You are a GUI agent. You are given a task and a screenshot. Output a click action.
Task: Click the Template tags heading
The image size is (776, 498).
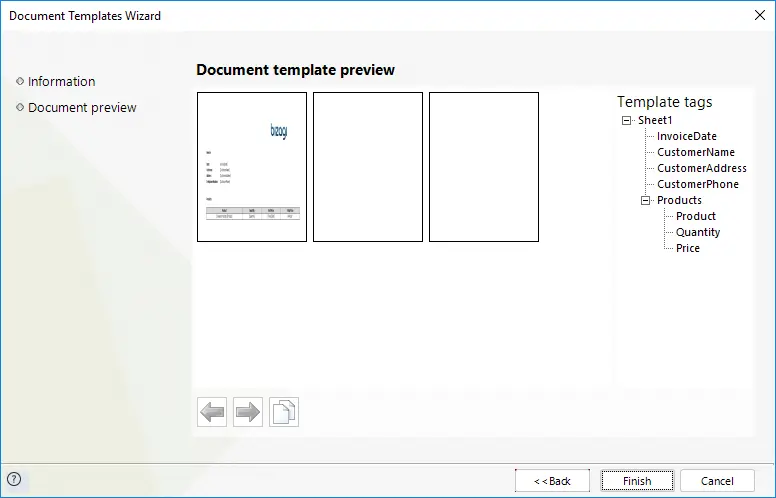click(665, 102)
